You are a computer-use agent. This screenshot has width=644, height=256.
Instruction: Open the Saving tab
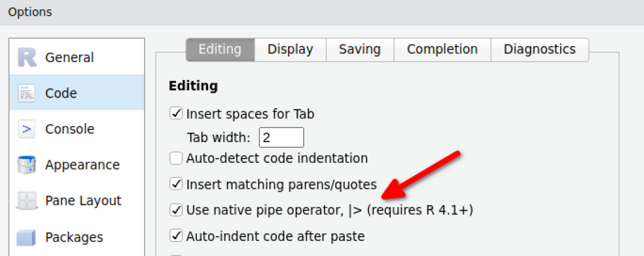(360, 50)
